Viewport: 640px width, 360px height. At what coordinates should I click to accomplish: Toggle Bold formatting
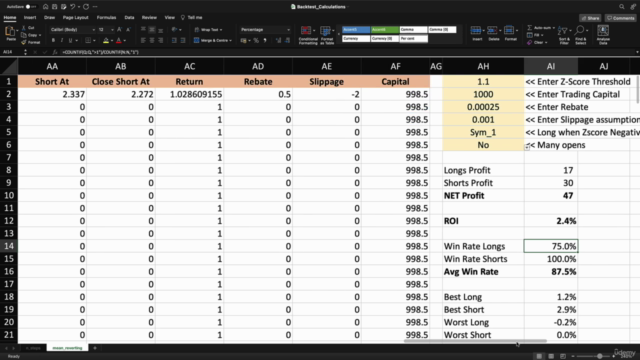[53, 40]
